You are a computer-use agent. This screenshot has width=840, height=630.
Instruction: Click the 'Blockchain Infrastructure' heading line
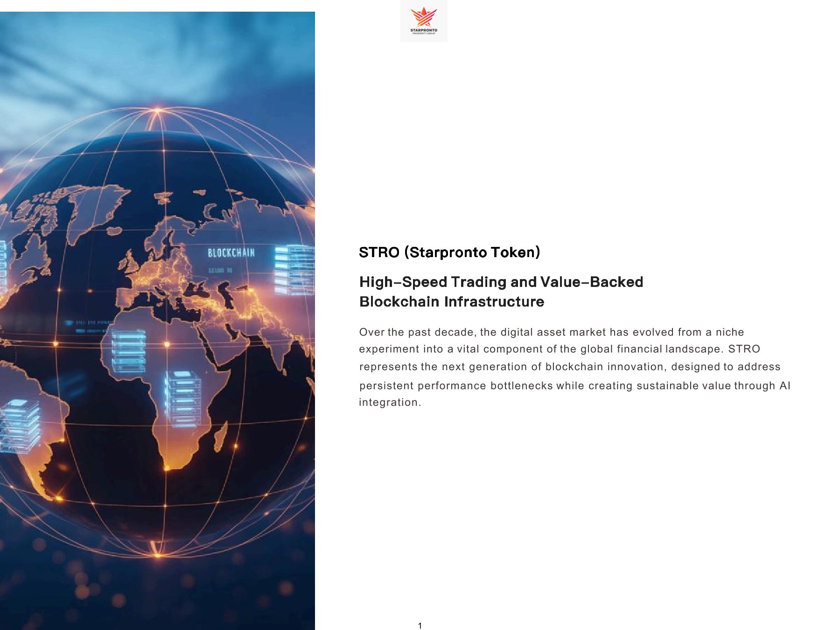pyautogui.click(x=451, y=301)
